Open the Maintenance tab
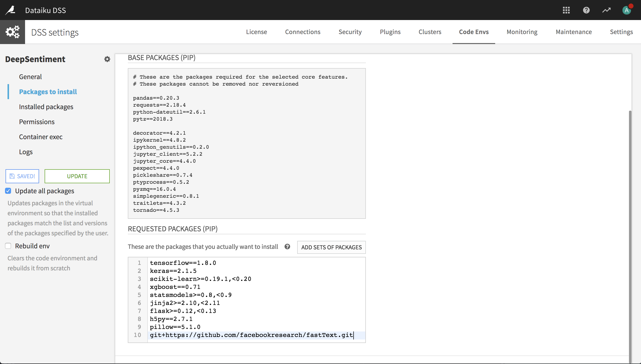This screenshot has height=364, width=641. point(574,32)
